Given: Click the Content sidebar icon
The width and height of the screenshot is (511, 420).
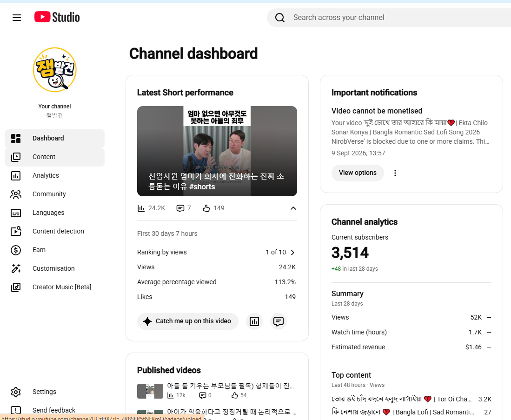Looking at the screenshot, I should pyautogui.click(x=16, y=157).
